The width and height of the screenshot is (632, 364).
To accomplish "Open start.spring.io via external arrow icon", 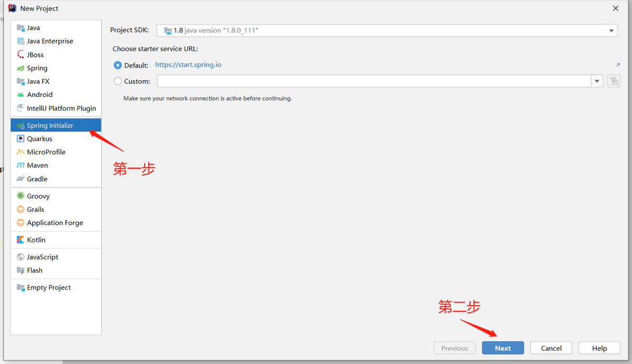I will click(618, 65).
